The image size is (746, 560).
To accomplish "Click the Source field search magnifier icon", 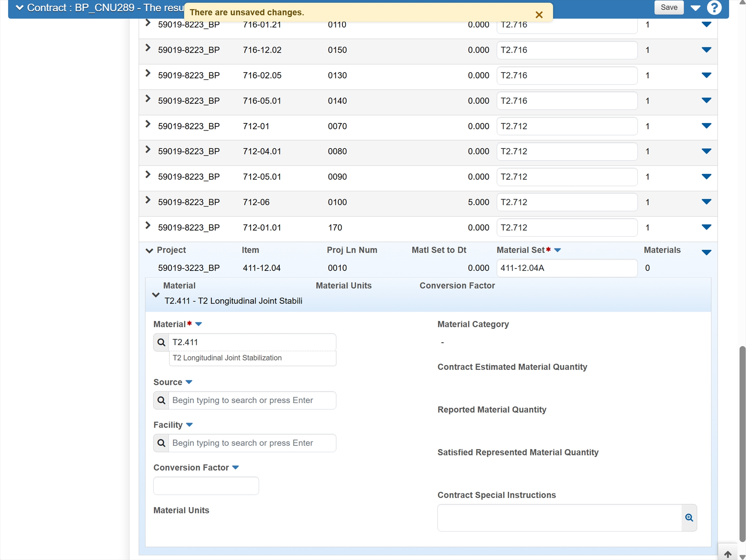I will pyautogui.click(x=161, y=400).
